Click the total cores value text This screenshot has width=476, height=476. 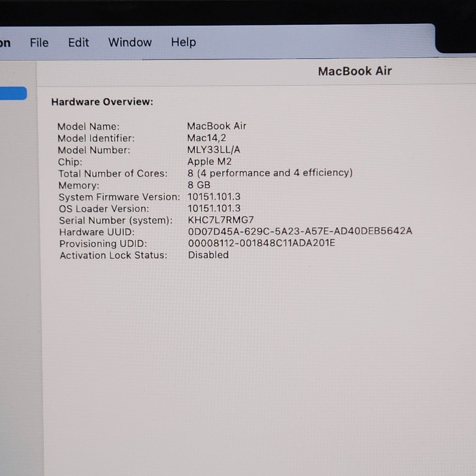270,173
